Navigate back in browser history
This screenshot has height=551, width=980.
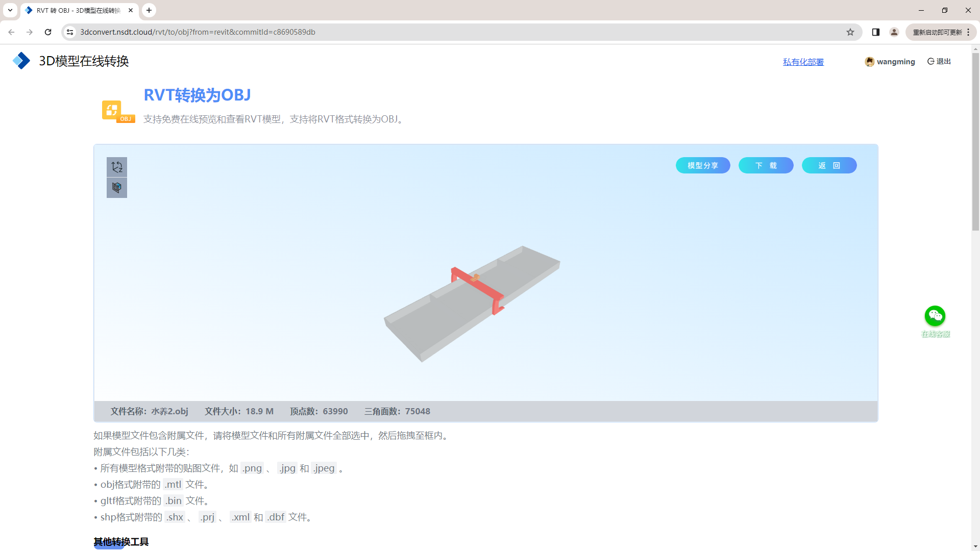(x=11, y=32)
